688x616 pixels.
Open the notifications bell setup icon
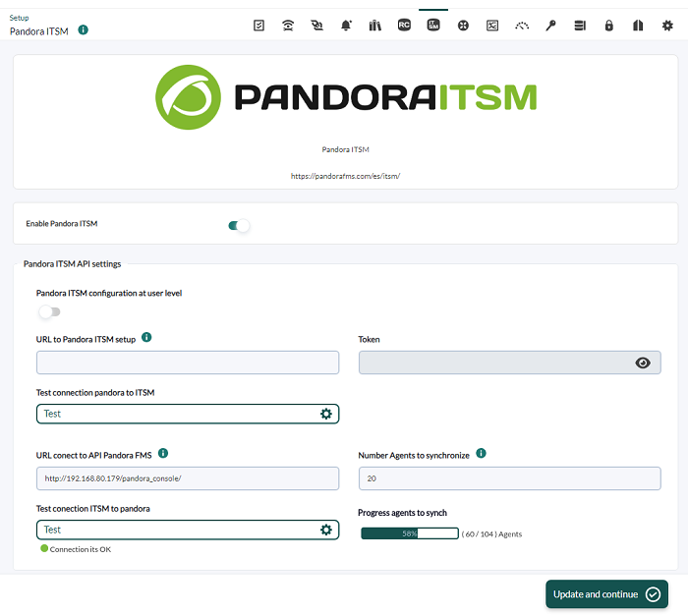(346, 26)
